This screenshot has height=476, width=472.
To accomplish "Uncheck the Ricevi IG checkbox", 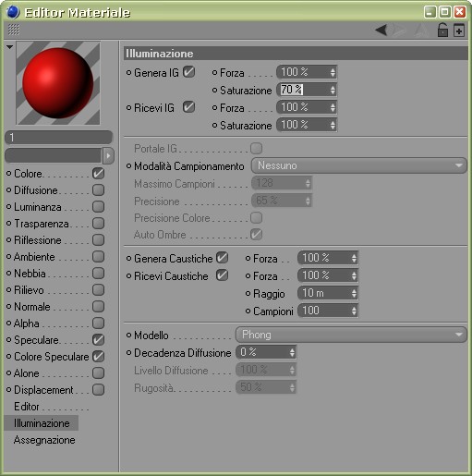I will click(188, 107).
